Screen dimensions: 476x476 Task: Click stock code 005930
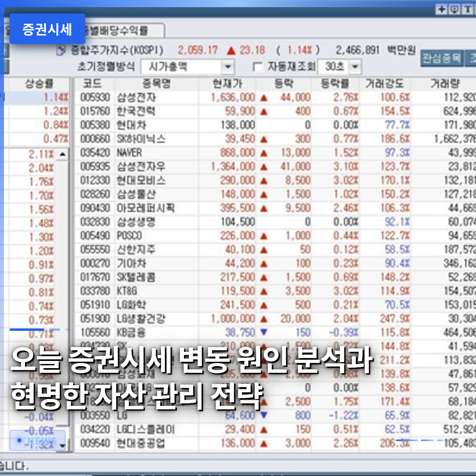pos(95,98)
